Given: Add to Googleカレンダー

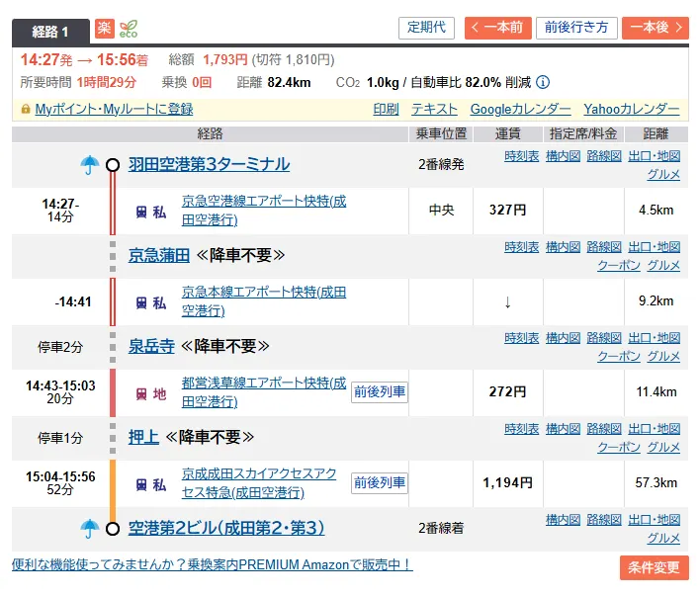Looking at the screenshot, I should click(520, 109).
